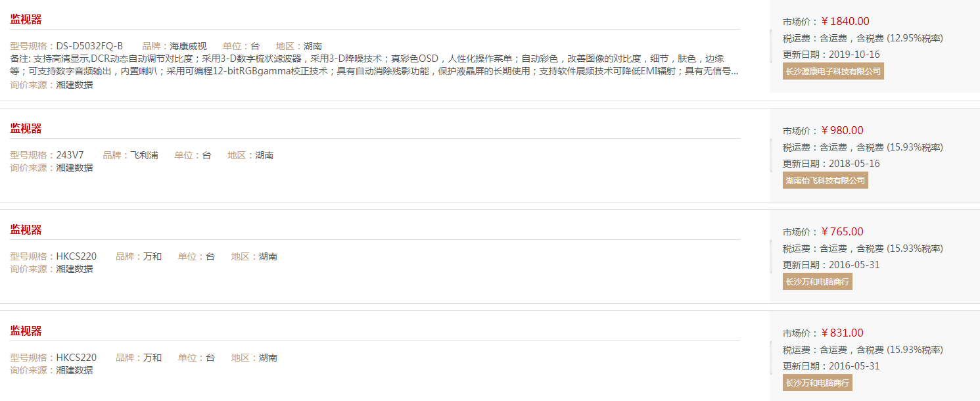980x401 pixels.
Task: Click supplier 长沙源康电子科技有限公司
Action: pyautogui.click(x=833, y=71)
